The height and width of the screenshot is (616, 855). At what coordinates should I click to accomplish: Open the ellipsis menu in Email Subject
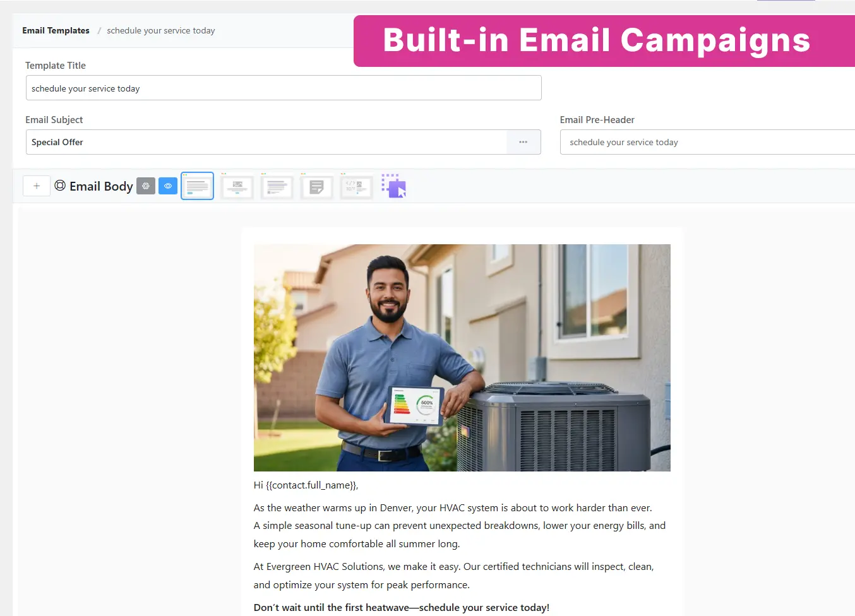(523, 142)
